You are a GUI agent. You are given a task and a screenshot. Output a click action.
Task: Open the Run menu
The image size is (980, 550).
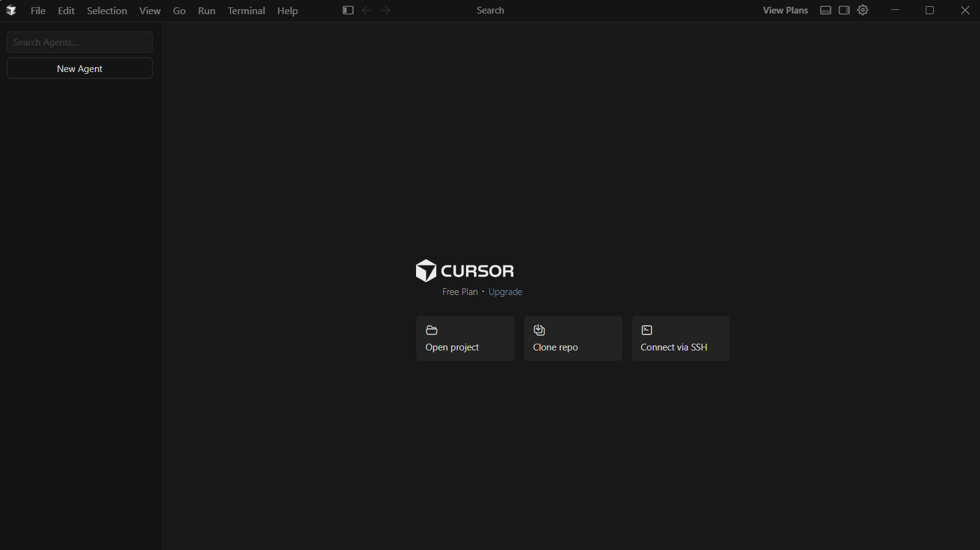click(x=206, y=10)
